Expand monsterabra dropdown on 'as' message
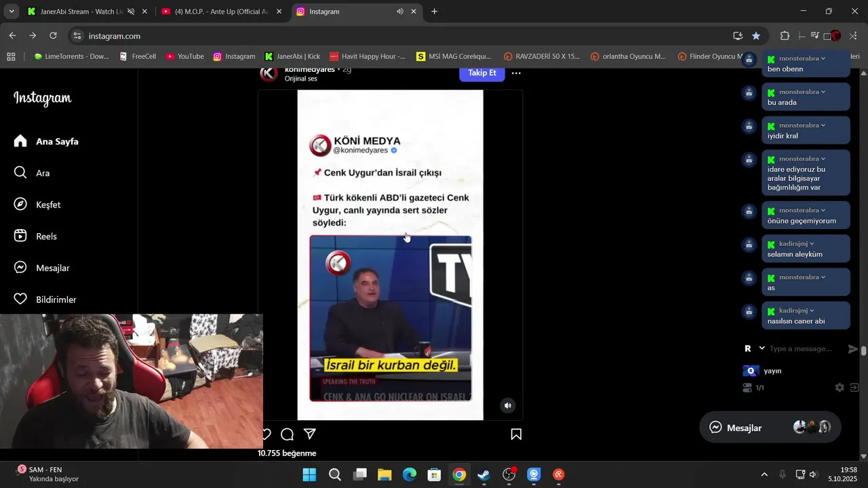This screenshot has height=488, width=868. coord(823,277)
